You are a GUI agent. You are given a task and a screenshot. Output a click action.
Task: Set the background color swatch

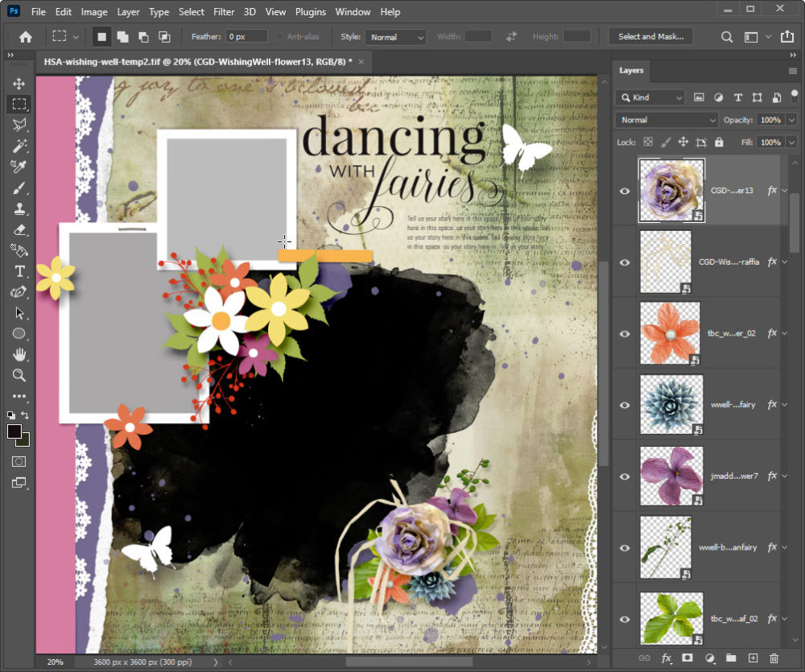tap(23, 440)
